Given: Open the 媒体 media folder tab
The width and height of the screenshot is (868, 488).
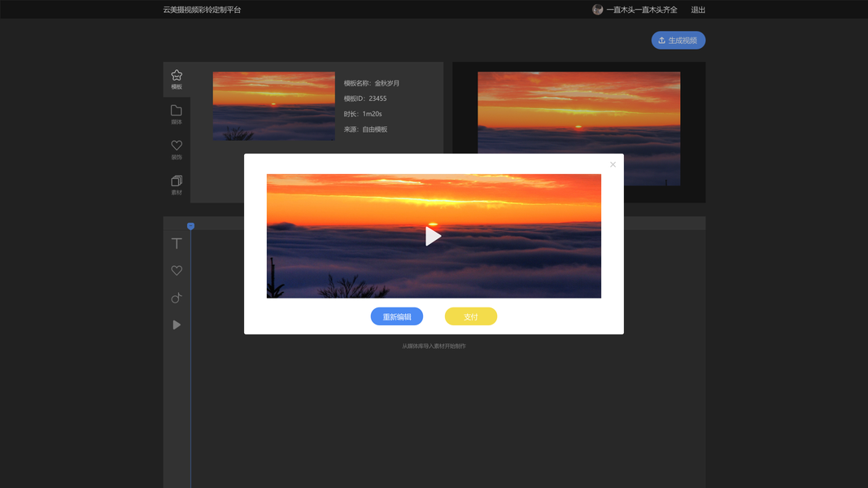Looking at the screenshot, I should click(x=177, y=115).
